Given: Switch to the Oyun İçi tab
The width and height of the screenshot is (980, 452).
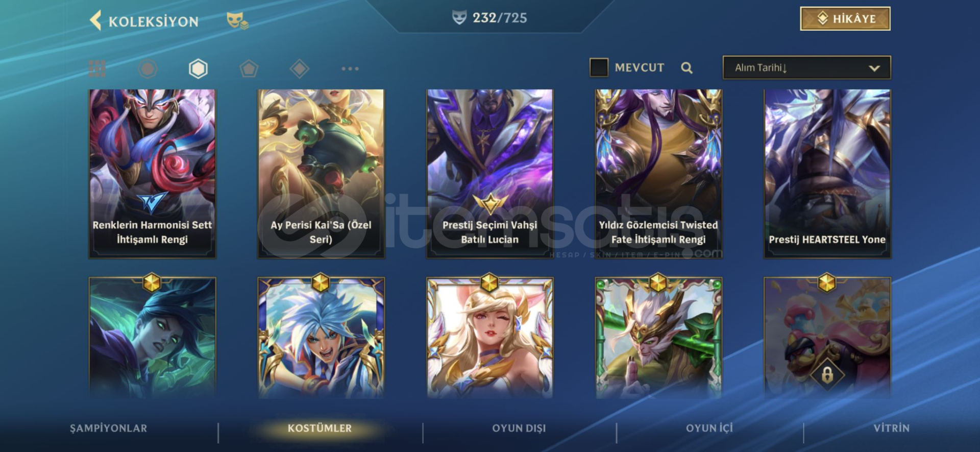Looking at the screenshot, I should tap(709, 428).
